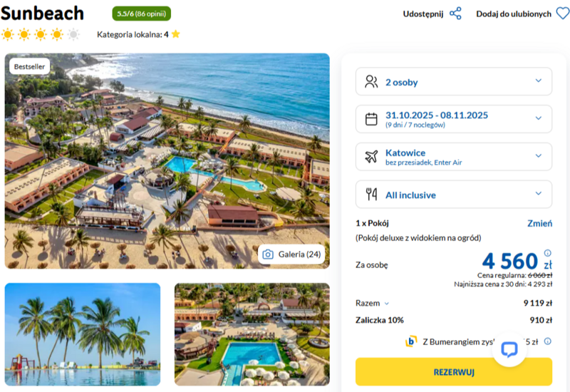Click the calendar icon in the date field
This screenshot has width=570, height=392.
tap(371, 119)
